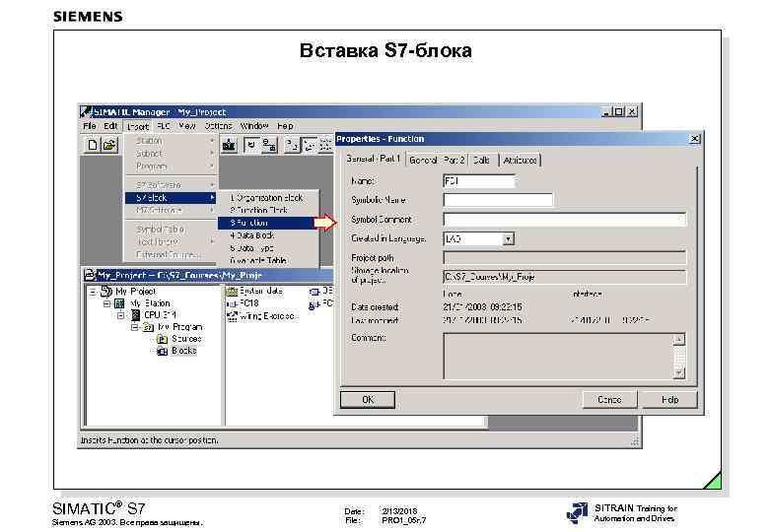
Task: Switch to the Attributes tab
Action: (x=520, y=160)
